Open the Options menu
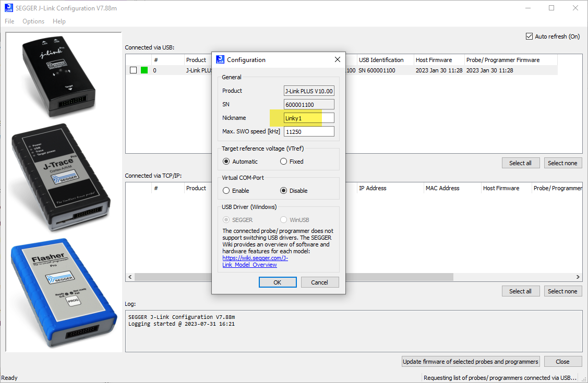 pyautogui.click(x=33, y=21)
